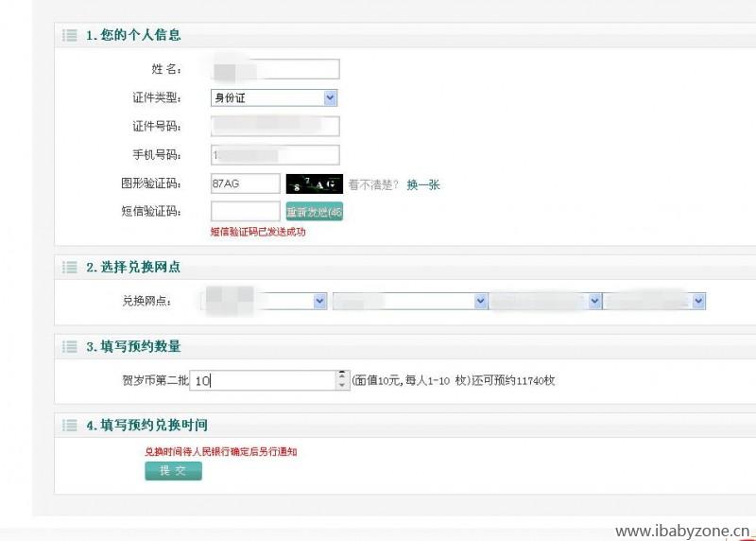Click the 换一张 link to change captcha
The width and height of the screenshot is (756, 541).
[423, 184]
